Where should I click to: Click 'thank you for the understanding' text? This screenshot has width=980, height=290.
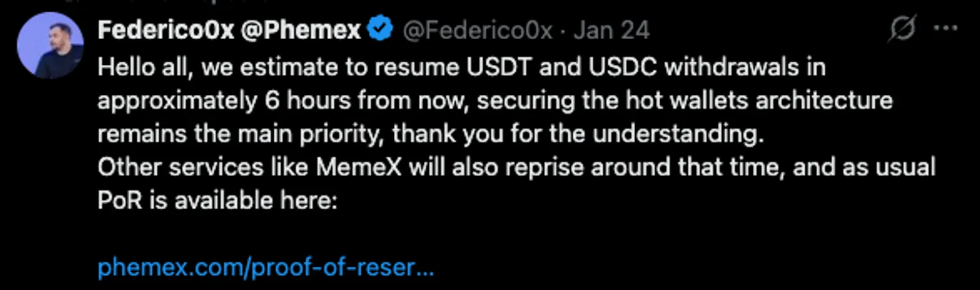pos(578,134)
